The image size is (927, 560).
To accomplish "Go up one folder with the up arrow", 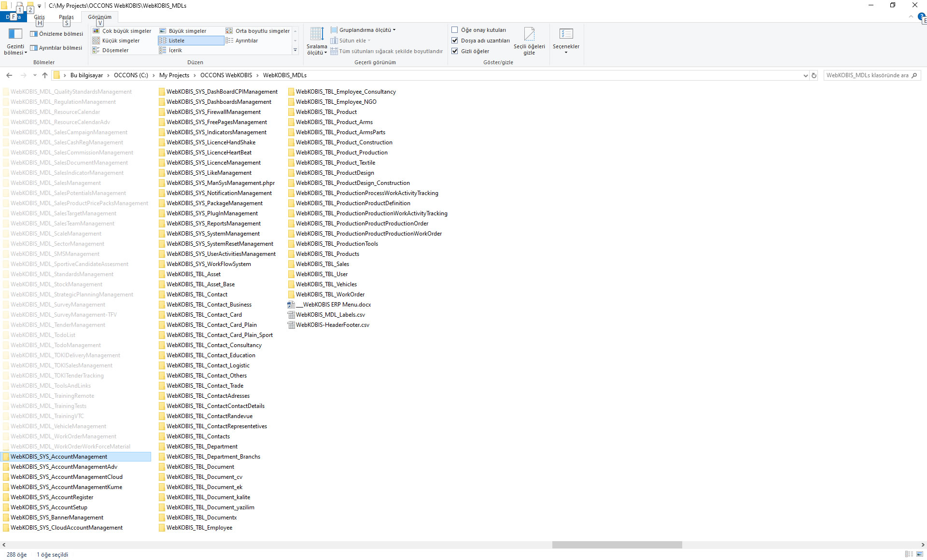I will pyautogui.click(x=45, y=75).
